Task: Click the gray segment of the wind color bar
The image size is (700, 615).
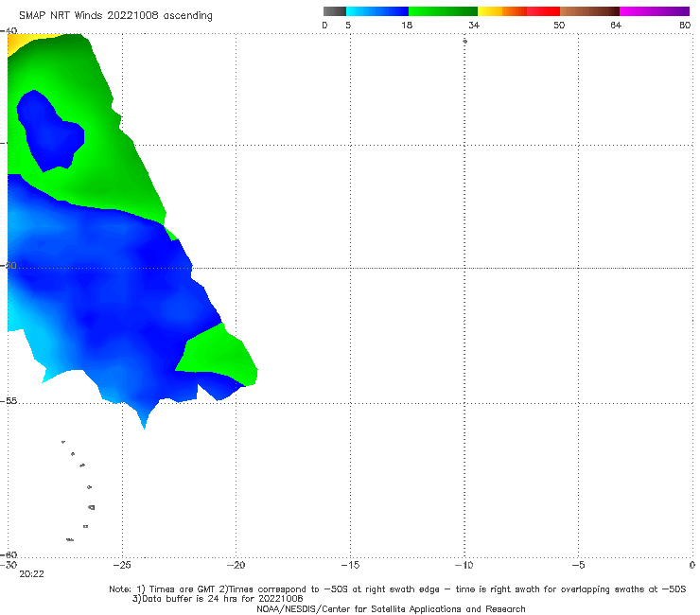Action: coord(335,11)
